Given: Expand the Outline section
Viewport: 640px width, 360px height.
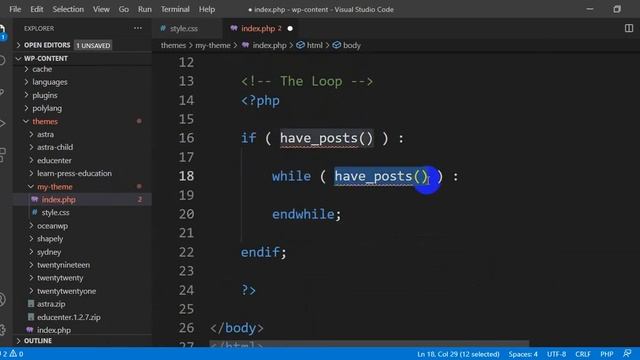Looking at the screenshot, I should [38, 341].
